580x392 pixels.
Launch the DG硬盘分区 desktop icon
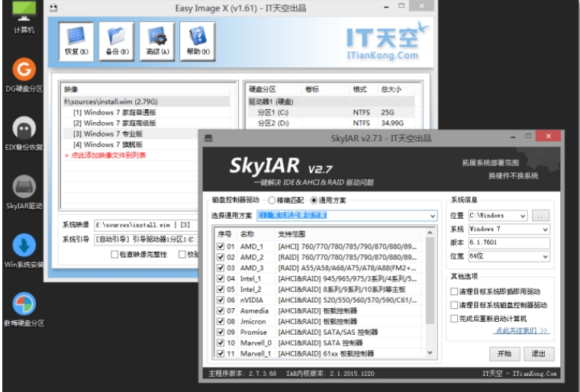pos(24,75)
